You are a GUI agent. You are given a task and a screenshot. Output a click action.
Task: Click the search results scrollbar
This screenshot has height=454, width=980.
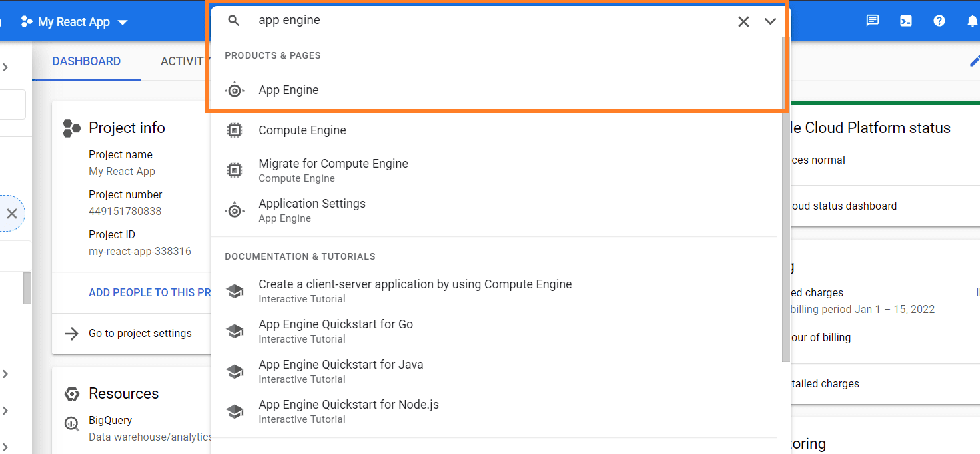point(785,200)
